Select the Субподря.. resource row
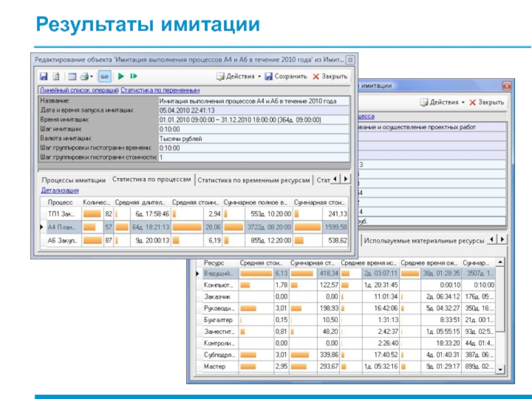The image size is (532, 399). pyautogui.click(x=346, y=355)
